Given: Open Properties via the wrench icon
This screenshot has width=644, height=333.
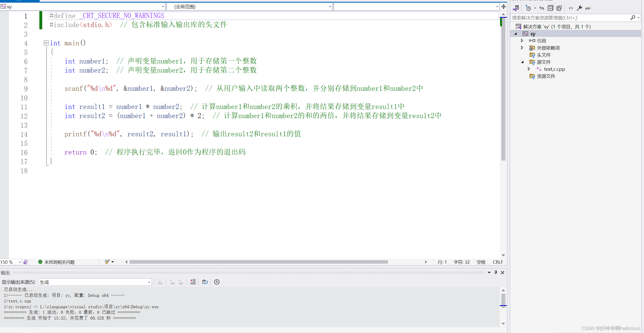Looking at the screenshot, I should [x=579, y=8].
